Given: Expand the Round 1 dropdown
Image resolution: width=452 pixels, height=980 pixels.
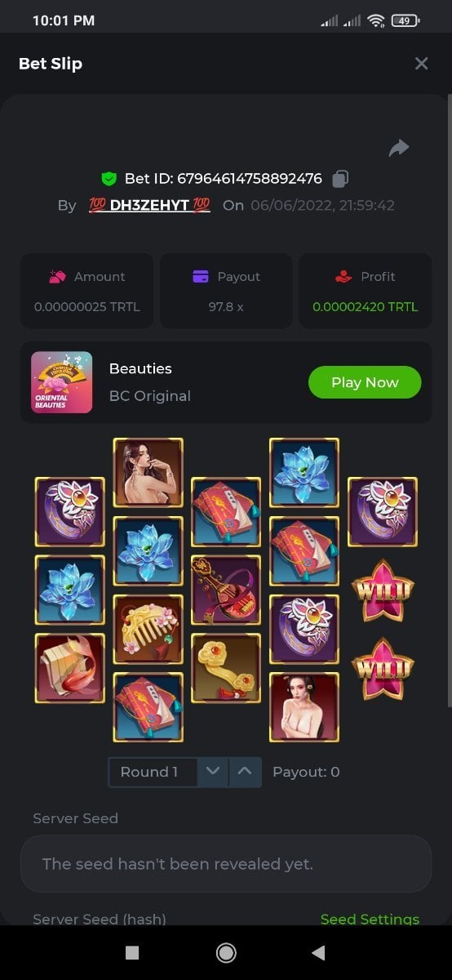Looking at the screenshot, I should tap(153, 772).
